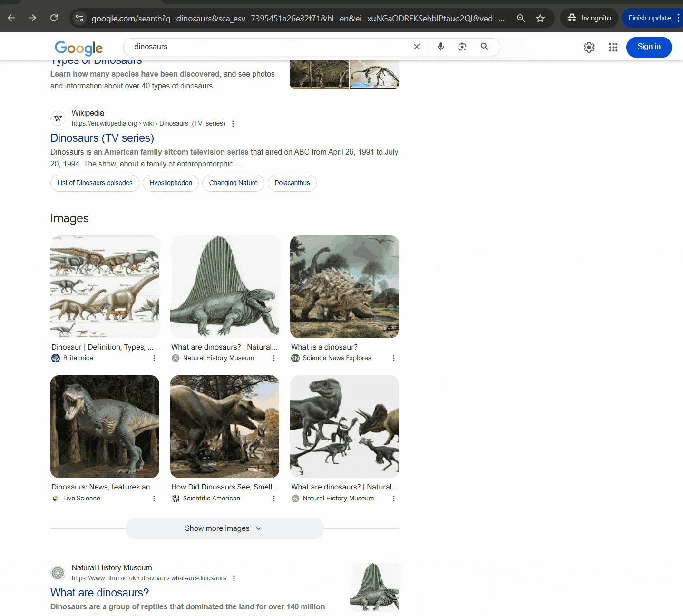Click the search magnifier to run search
The image size is (683, 616).
pyautogui.click(x=484, y=47)
